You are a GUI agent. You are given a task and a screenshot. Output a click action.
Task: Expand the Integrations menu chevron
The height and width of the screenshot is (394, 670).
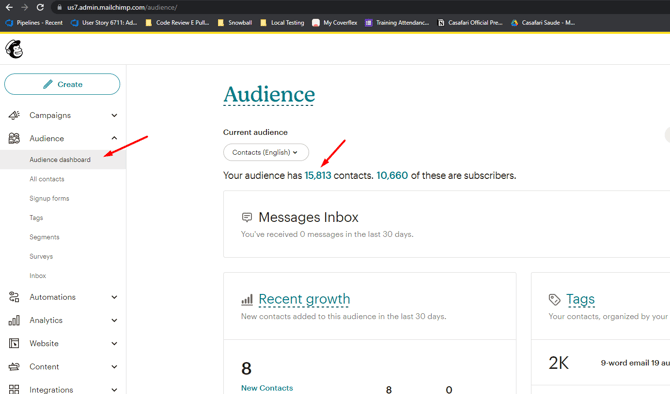pos(114,389)
